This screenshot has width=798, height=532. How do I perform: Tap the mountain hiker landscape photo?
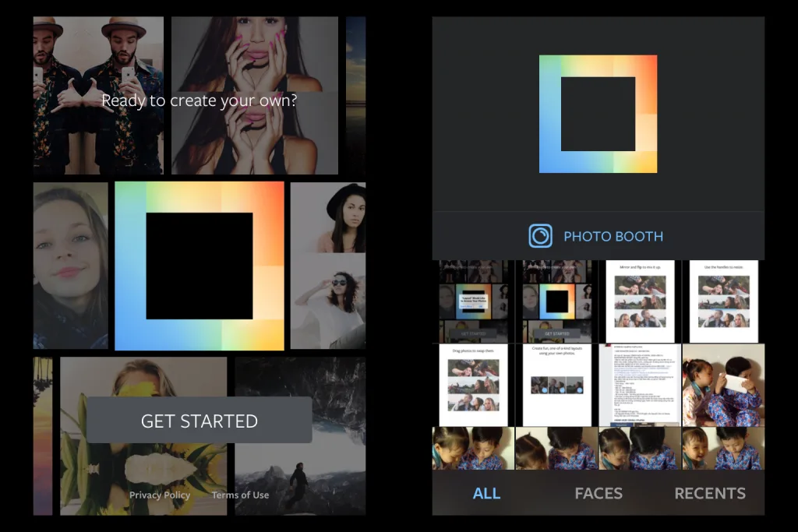pos(300,436)
